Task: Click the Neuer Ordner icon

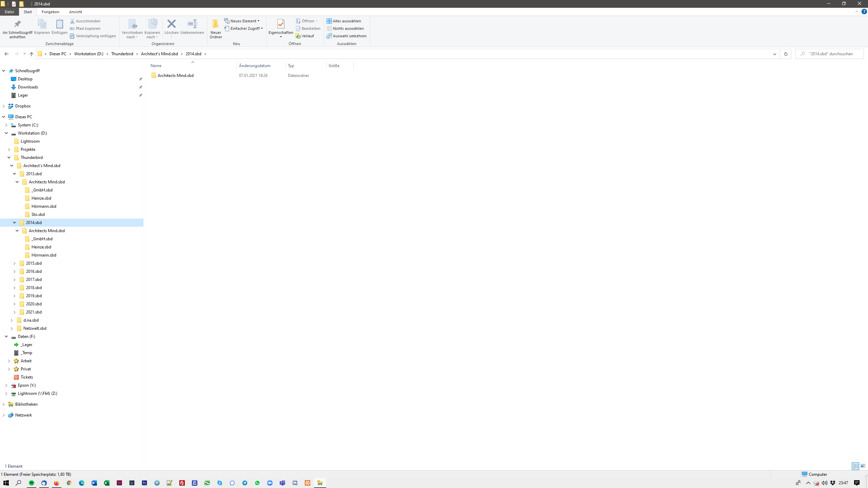Action: point(216,24)
